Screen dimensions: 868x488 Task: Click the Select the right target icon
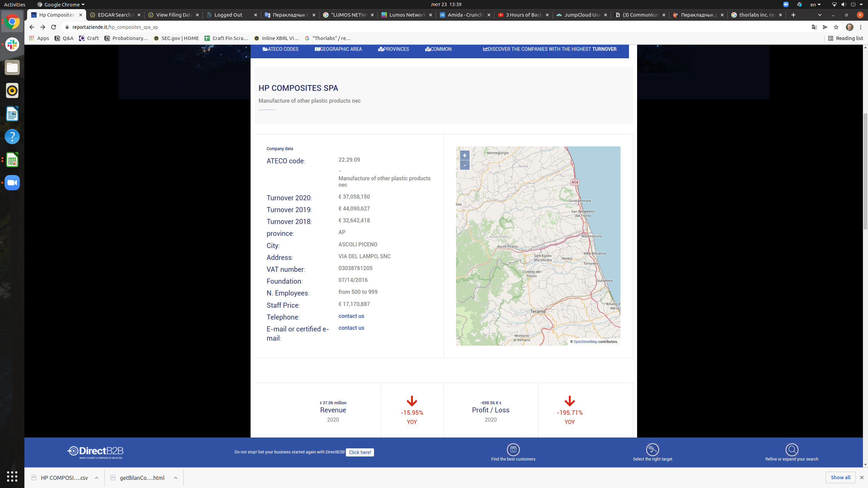pos(652,450)
